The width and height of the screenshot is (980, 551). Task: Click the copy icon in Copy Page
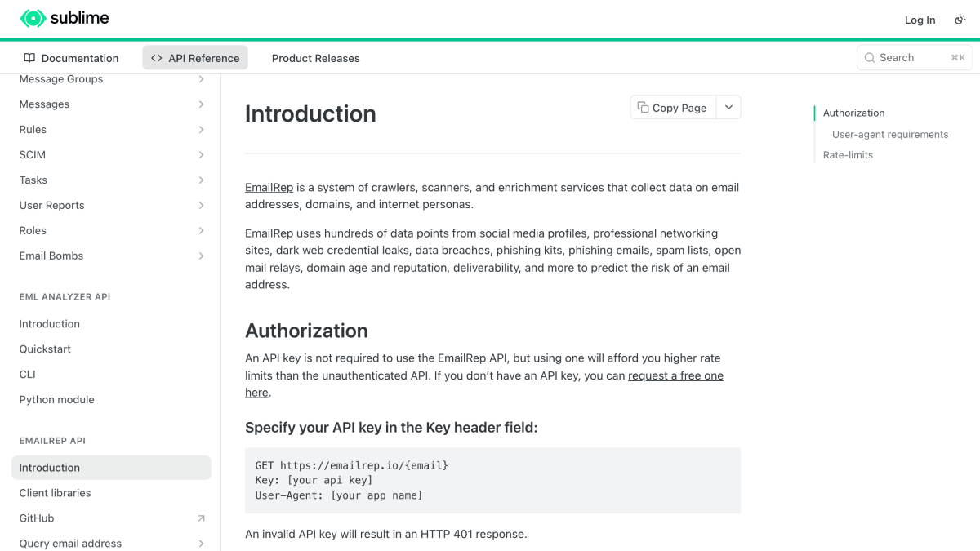click(x=643, y=108)
